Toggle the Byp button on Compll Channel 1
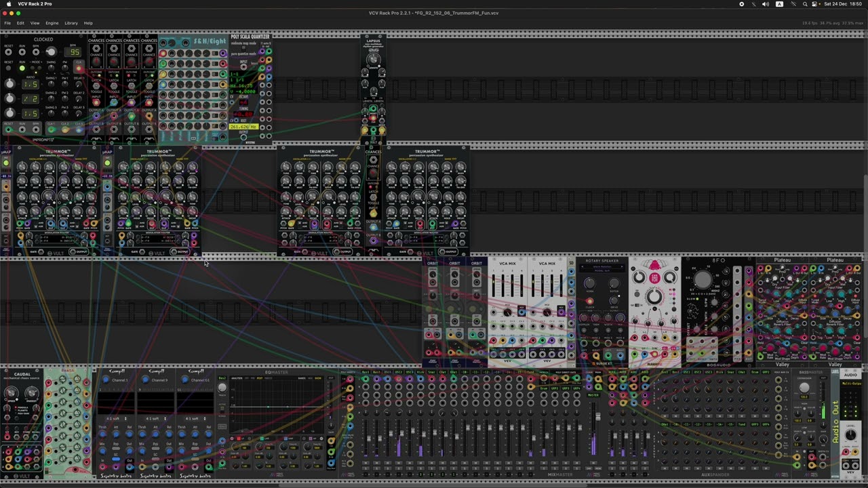Image resolution: width=868 pixels, height=488 pixels. pyautogui.click(x=116, y=448)
